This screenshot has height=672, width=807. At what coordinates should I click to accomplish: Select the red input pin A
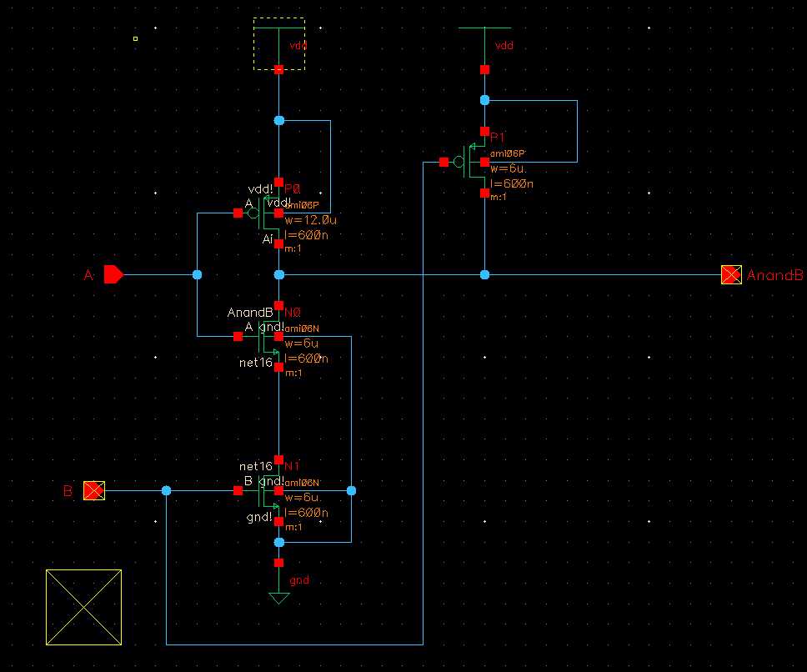click(x=113, y=275)
